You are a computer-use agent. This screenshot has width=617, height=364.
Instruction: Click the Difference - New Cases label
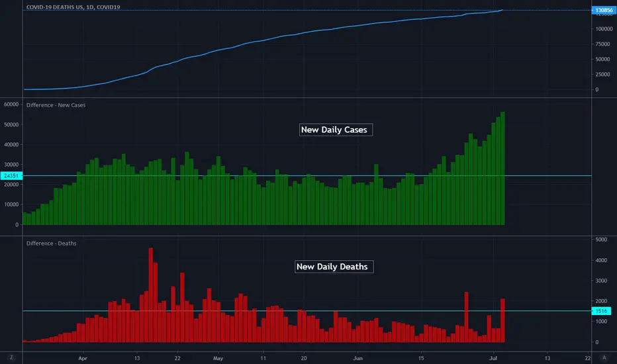56,105
